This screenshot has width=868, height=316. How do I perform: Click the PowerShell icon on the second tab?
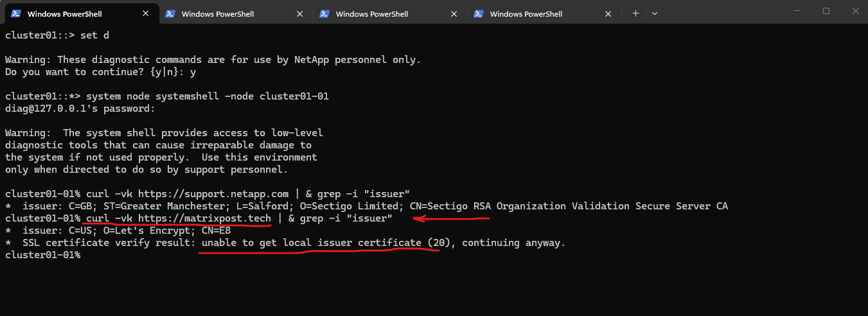pos(170,13)
